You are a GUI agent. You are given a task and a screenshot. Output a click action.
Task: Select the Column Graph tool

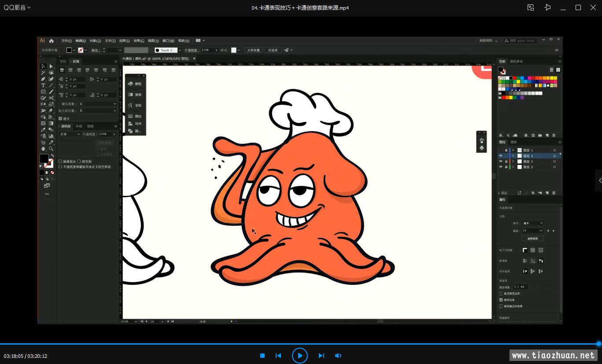point(51,136)
